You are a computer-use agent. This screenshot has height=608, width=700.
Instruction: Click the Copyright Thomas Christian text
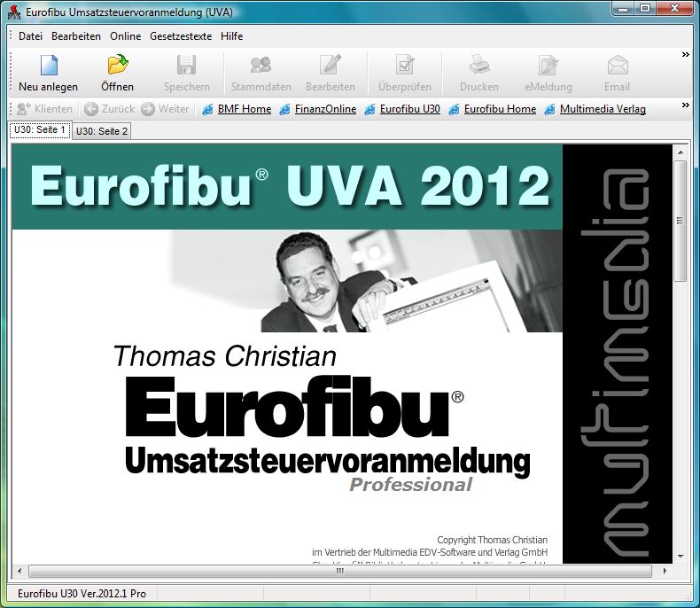[492, 540]
